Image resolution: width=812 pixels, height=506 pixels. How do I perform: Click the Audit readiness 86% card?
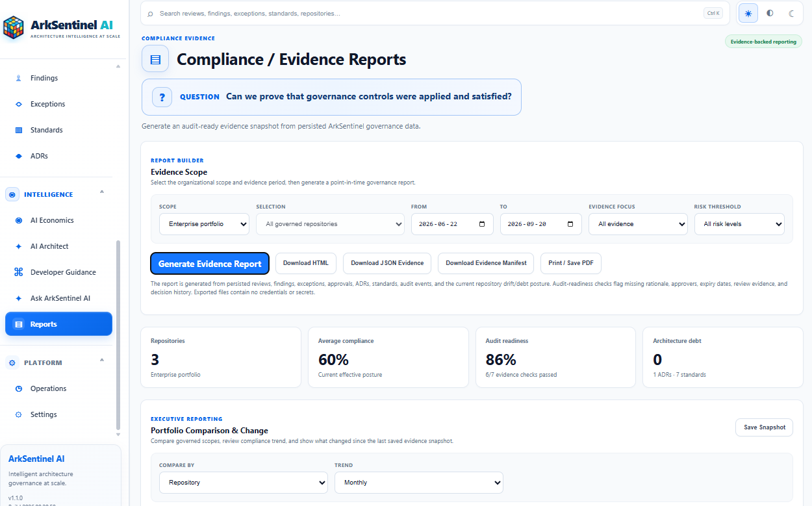coord(555,357)
